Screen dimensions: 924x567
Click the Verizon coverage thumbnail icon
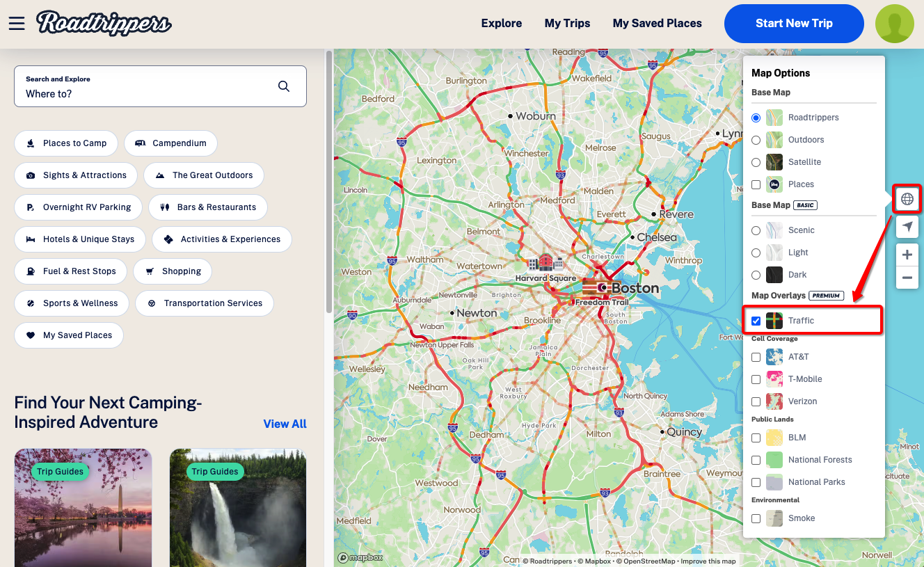point(774,401)
